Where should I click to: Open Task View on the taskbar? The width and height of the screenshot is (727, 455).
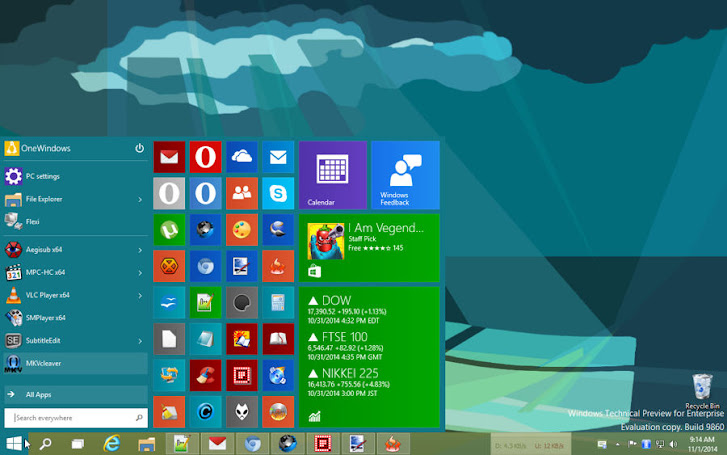[x=77, y=444]
